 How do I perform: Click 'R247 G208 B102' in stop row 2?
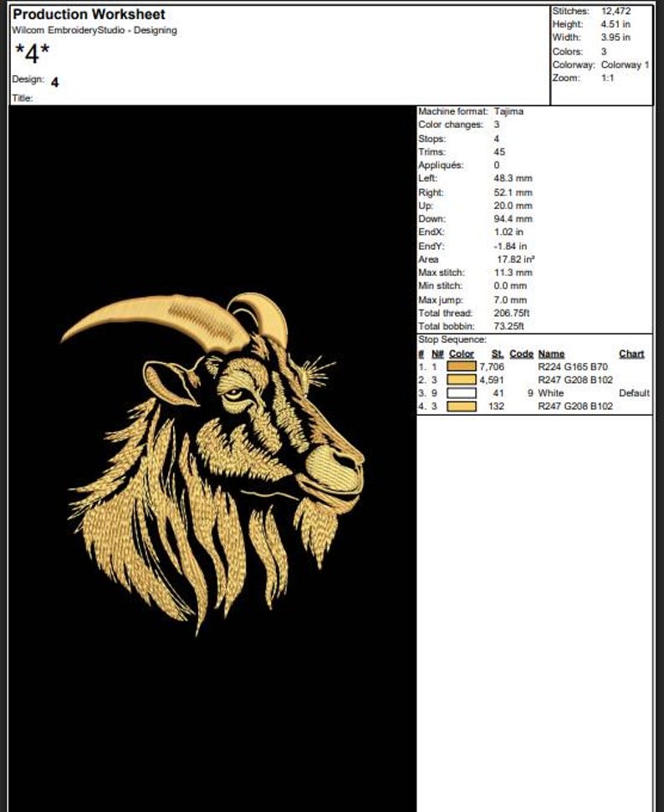(x=575, y=380)
